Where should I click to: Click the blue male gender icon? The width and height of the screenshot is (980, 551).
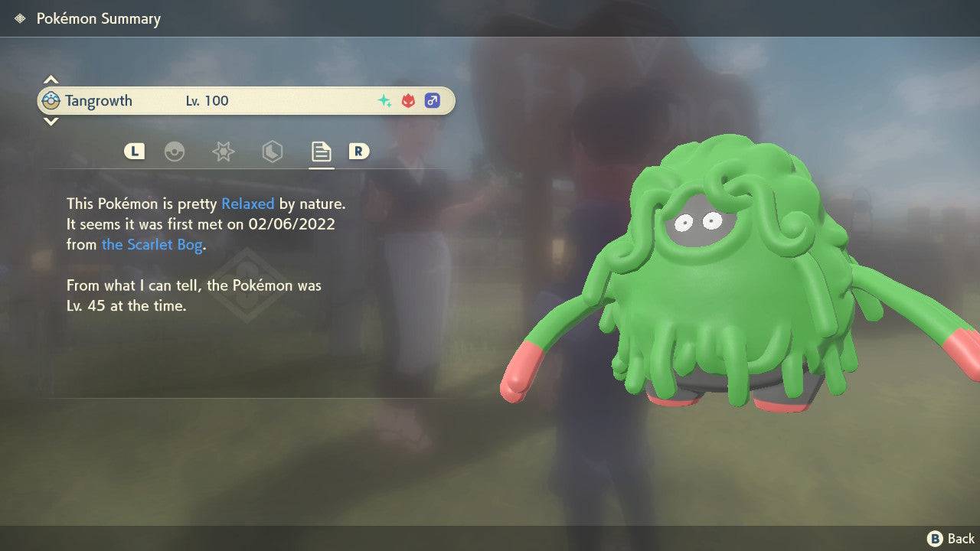pos(432,101)
